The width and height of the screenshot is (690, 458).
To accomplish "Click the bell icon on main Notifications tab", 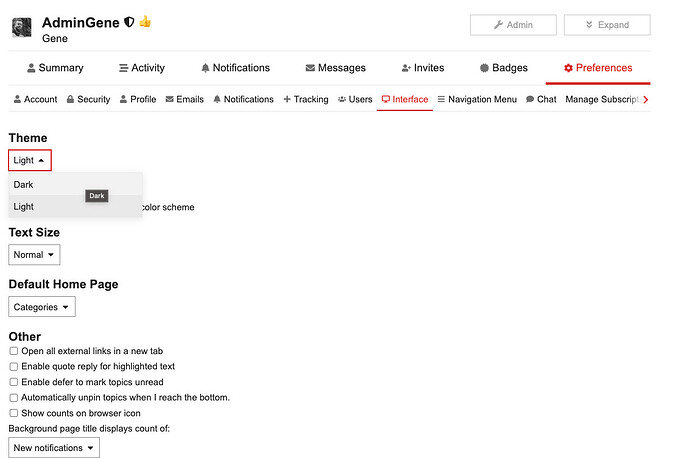I will (206, 68).
